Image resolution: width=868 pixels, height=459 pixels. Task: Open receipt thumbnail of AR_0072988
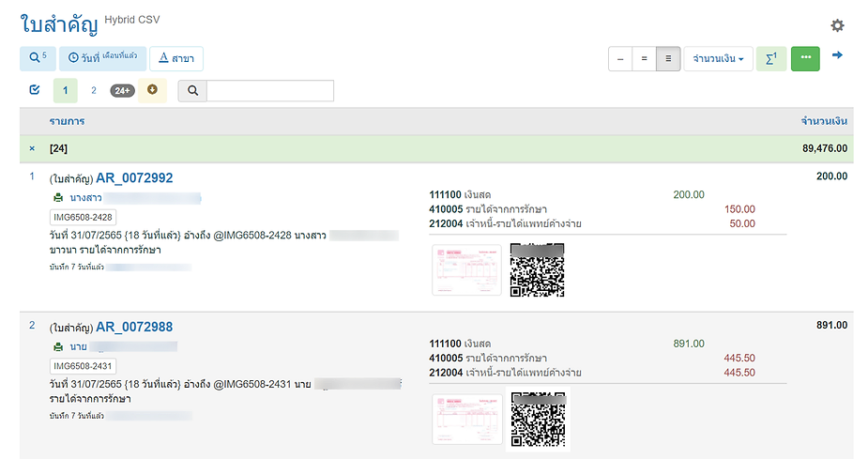click(x=466, y=419)
